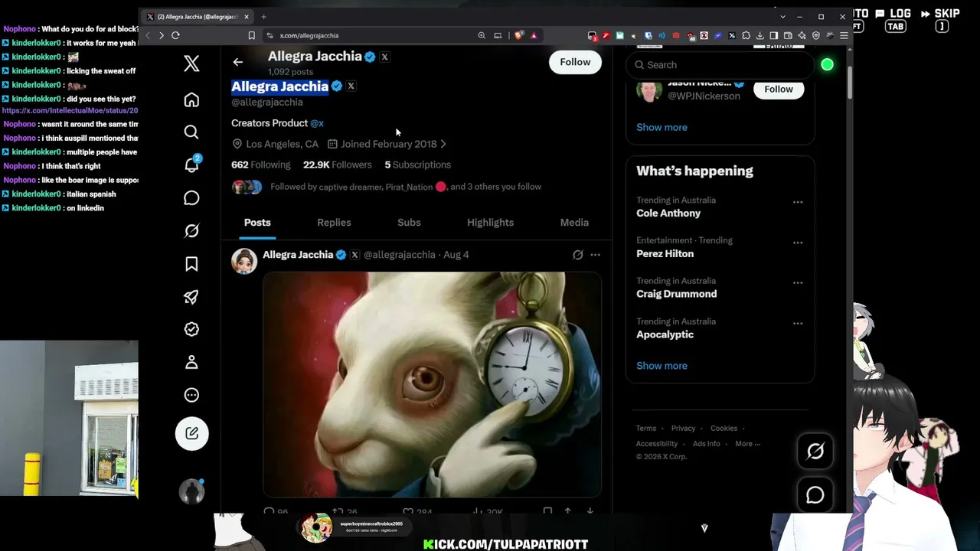Show more trends under What's happening
This screenshot has height=551, width=980.
pos(661,366)
